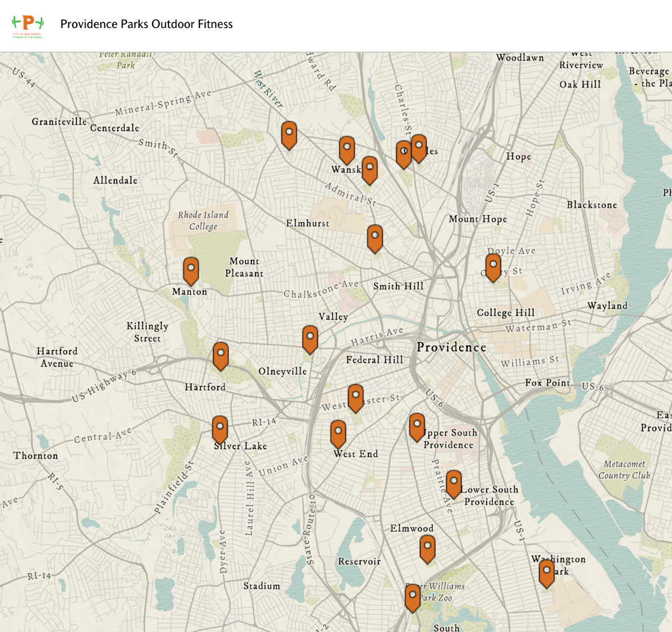Click the Thornton label on the map
This screenshot has height=632, width=672.
click(36, 456)
